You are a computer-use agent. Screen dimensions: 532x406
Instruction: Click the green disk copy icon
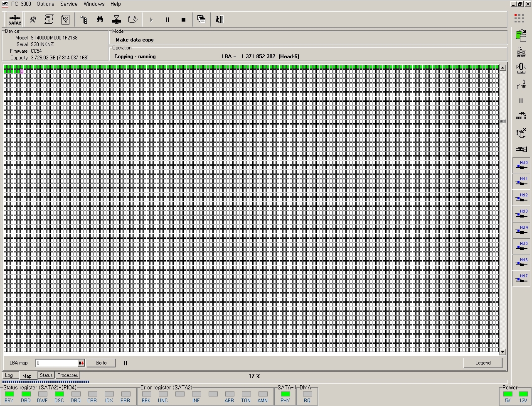[x=520, y=36]
